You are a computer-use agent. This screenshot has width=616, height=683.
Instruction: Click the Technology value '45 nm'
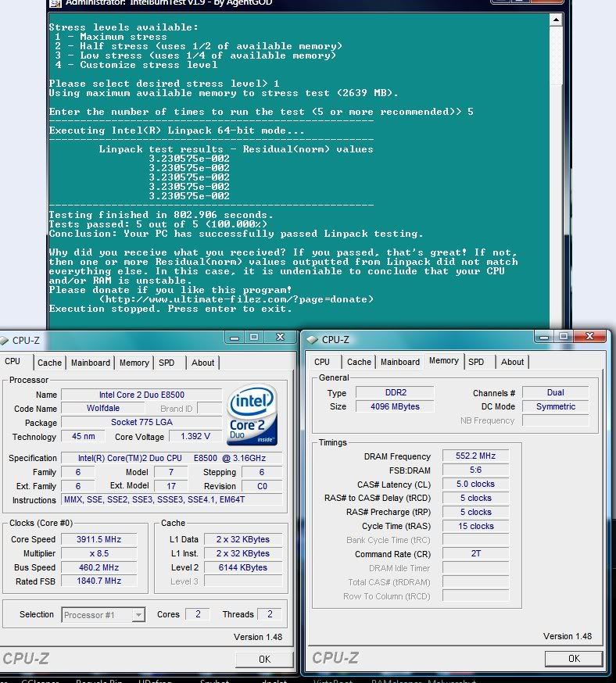click(x=83, y=437)
